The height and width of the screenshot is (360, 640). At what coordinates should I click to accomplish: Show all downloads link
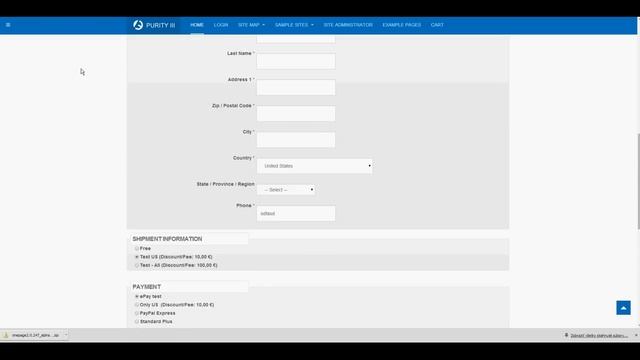point(599,336)
